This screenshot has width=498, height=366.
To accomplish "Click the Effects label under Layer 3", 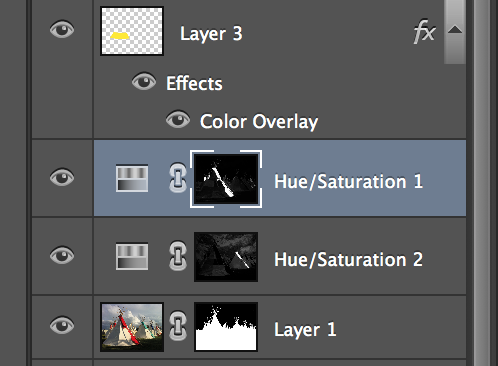I will pos(194,83).
